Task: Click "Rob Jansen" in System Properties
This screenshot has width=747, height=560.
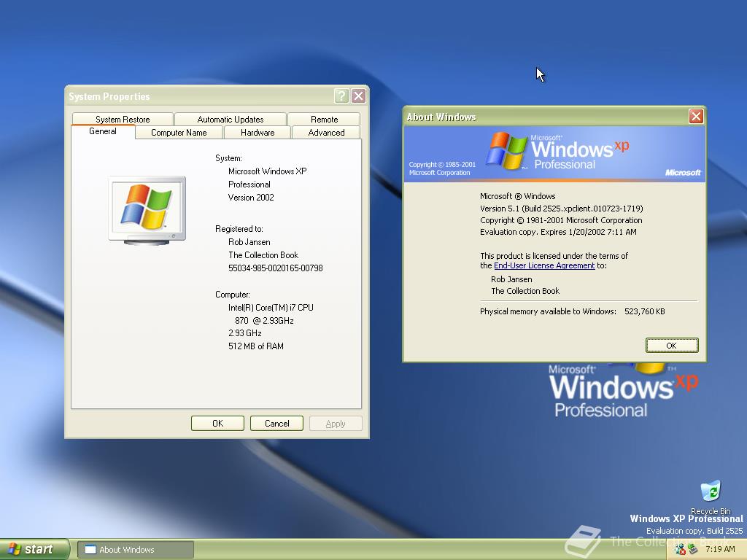Action: tap(249, 242)
